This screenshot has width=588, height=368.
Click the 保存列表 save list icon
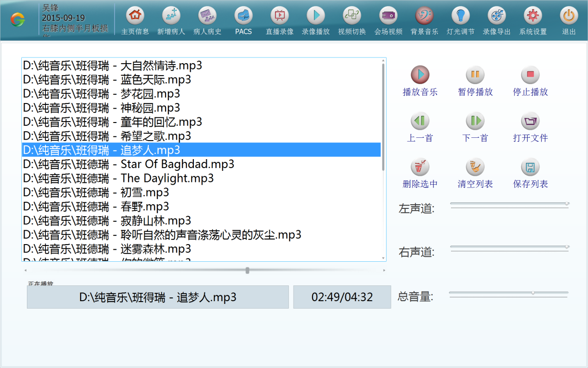coord(530,167)
